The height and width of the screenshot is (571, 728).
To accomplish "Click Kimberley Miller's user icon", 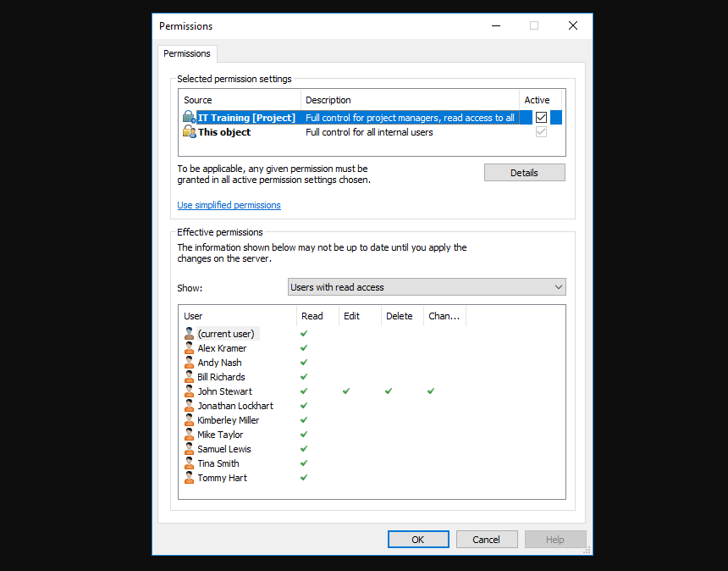I will [189, 419].
